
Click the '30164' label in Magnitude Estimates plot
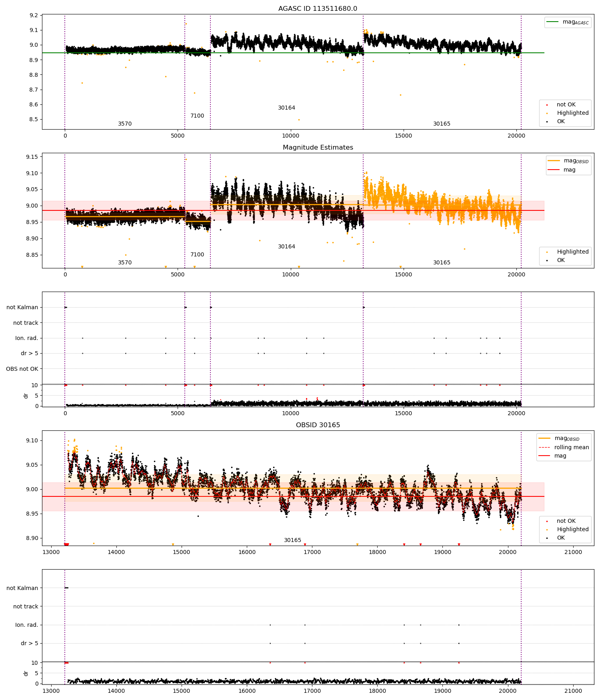(287, 247)
